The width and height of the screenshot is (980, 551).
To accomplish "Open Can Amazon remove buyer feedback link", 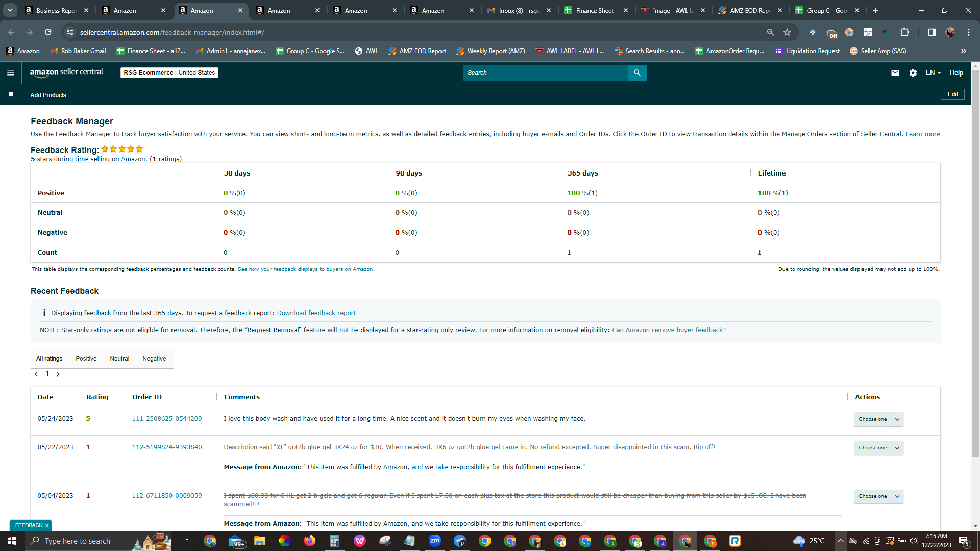I will click(x=669, y=330).
